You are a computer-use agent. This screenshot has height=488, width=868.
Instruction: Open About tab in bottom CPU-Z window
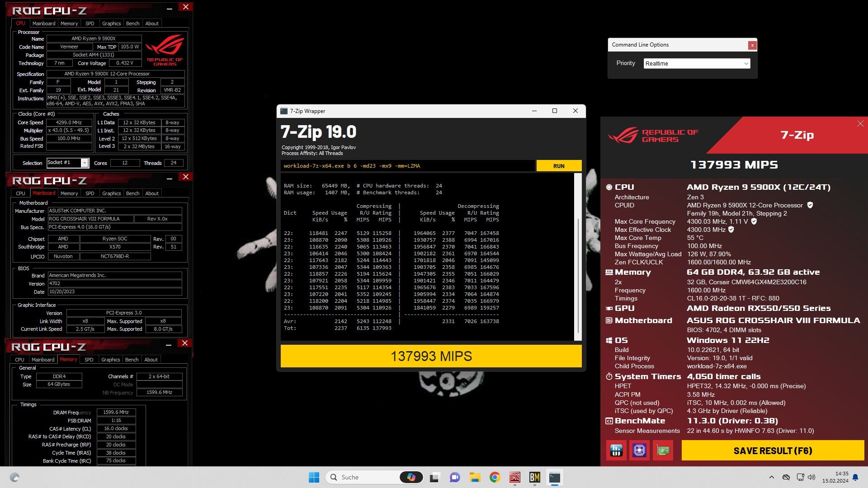click(151, 360)
